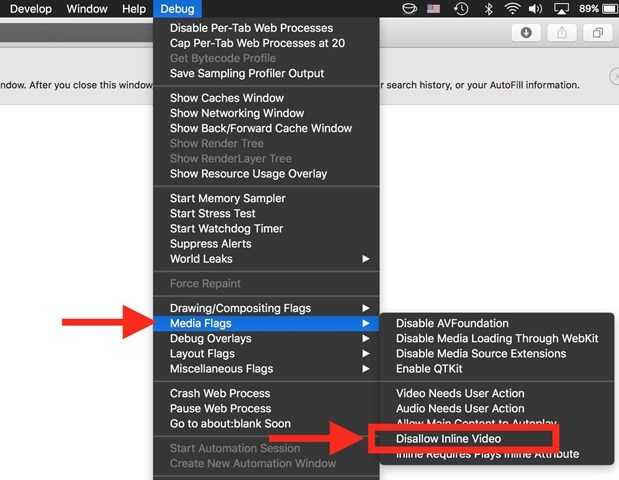Click the battery 89% indicator
The image size is (619, 480).
pos(598,9)
